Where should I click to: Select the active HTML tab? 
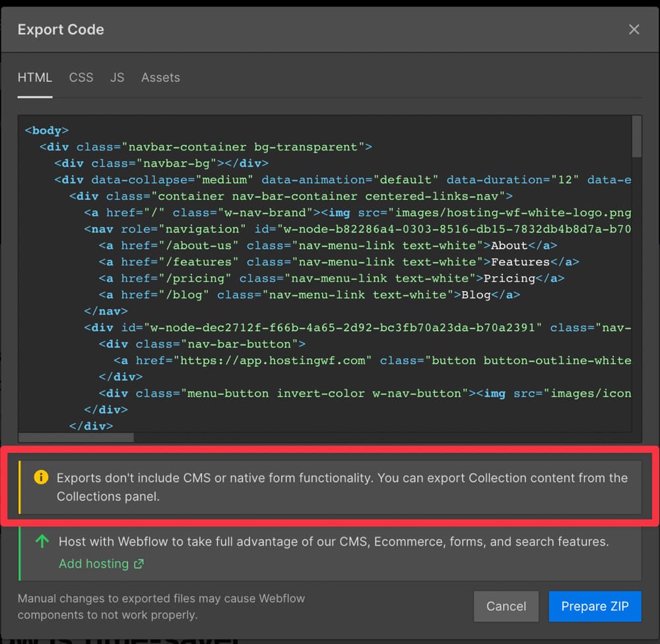click(x=34, y=77)
